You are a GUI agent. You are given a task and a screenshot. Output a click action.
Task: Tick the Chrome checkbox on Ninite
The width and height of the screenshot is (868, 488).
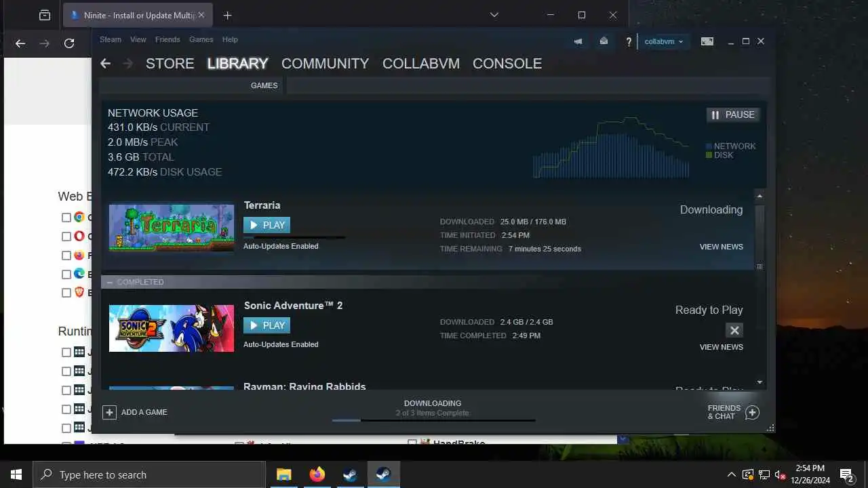point(66,218)
